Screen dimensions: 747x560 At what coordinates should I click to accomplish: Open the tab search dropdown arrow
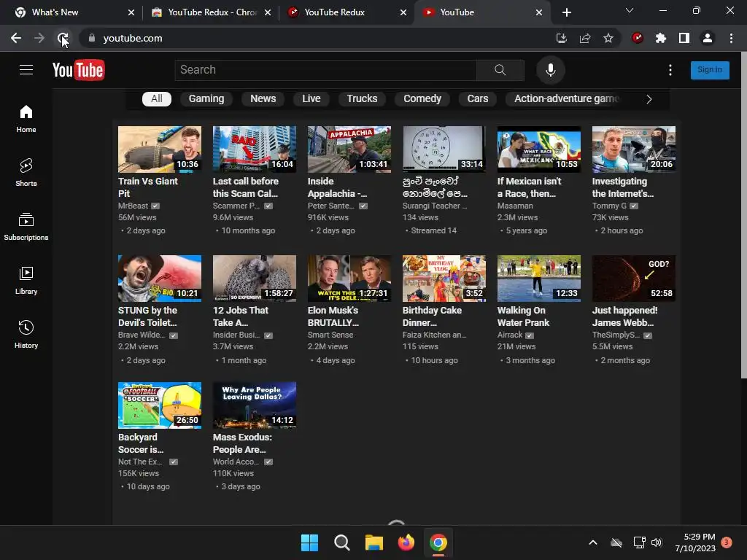click(630, 10)
